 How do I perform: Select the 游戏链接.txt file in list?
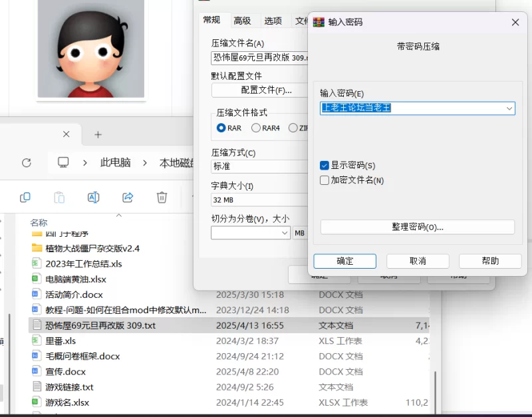69,387
